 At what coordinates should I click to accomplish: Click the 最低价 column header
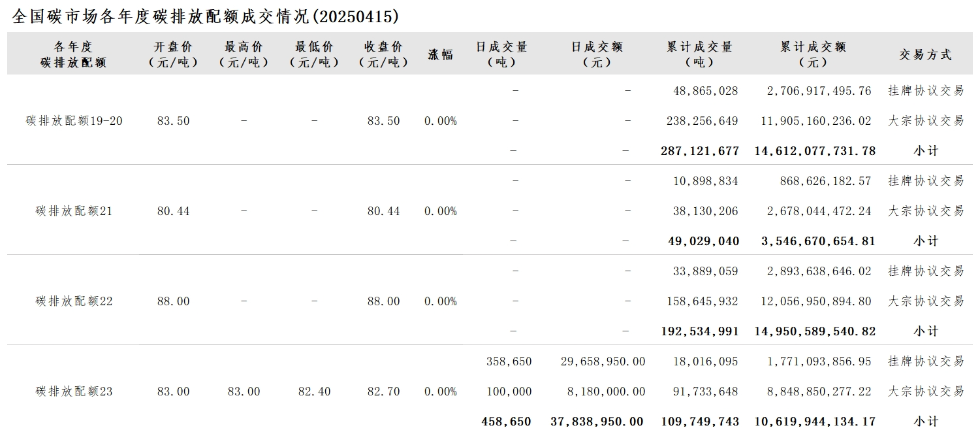pyautogui.click(x=314, y=55)
